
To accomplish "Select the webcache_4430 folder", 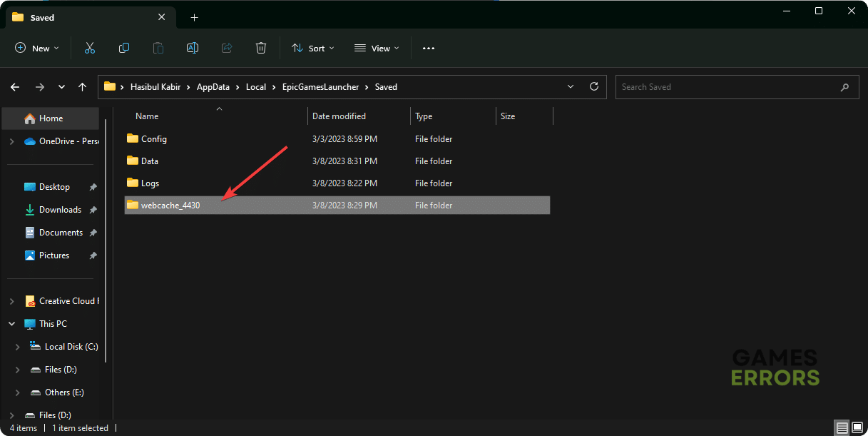I will pos(170,206).
